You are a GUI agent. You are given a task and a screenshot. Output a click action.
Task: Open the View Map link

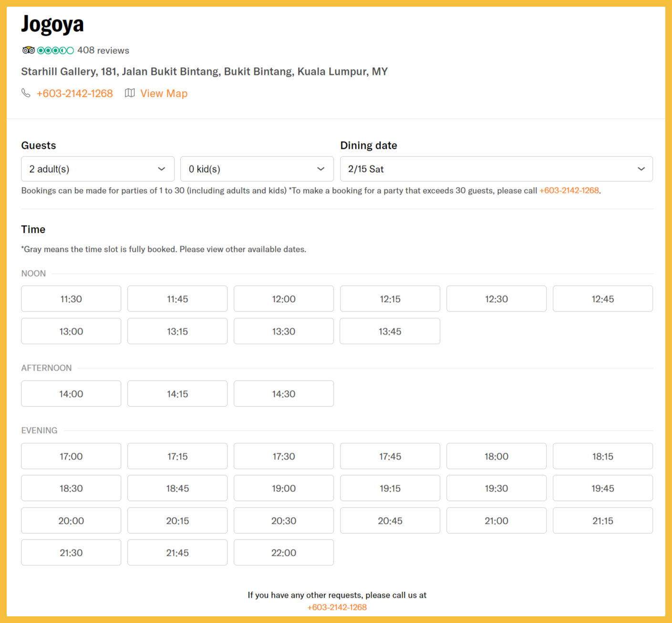pyautogui.click(x=164, y=93)
